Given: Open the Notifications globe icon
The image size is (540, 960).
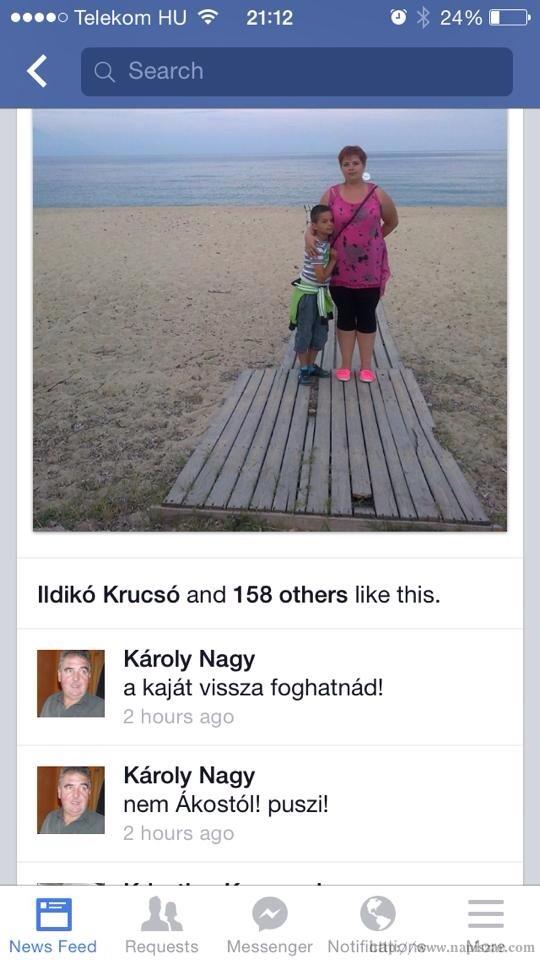Looking at the screenshot, I should [377, 913].
